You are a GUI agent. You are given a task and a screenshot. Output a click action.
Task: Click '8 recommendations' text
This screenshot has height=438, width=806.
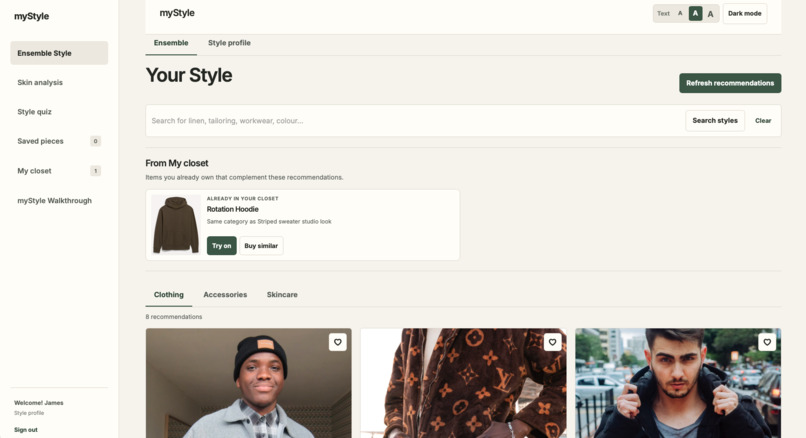click(174, 317)
